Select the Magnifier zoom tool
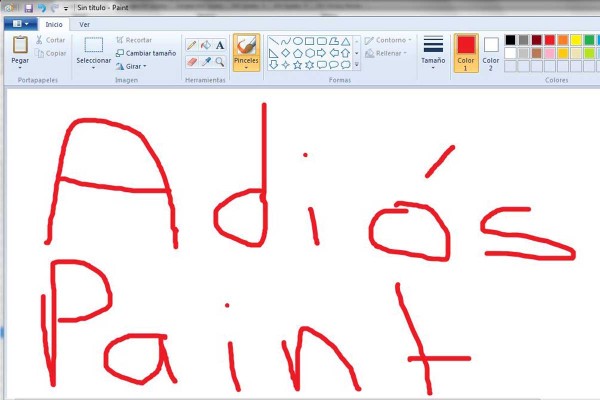 point(219,61)
